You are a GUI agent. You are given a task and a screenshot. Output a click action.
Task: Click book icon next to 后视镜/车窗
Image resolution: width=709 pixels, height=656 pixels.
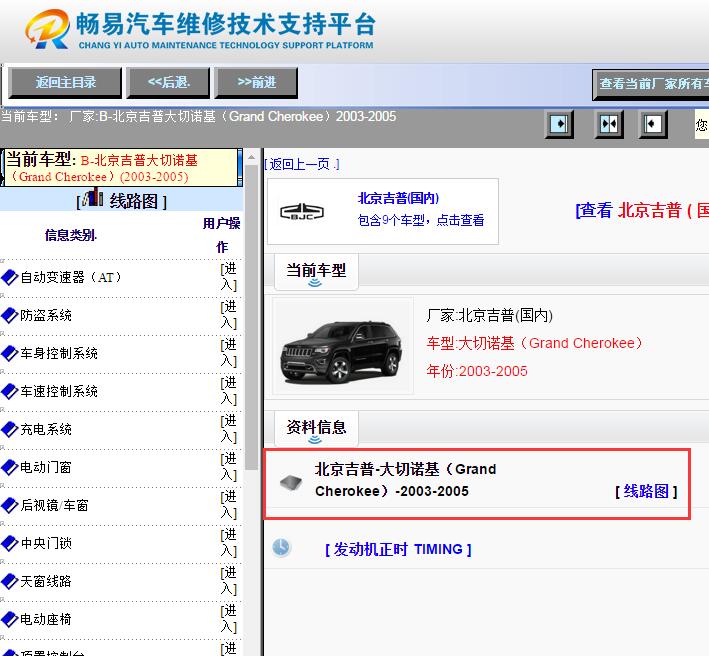(x=9, y=505)
